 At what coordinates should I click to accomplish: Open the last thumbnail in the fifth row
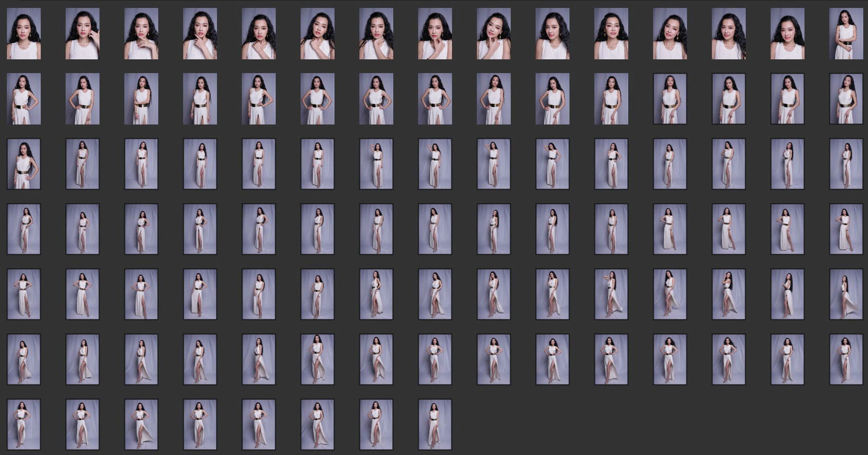(x=846, y=295)
